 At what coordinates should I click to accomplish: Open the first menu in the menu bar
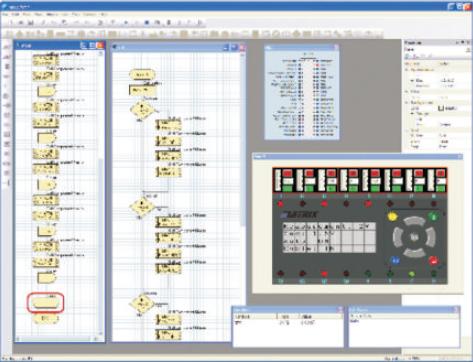pyautogui.click(x=4, y=15)
